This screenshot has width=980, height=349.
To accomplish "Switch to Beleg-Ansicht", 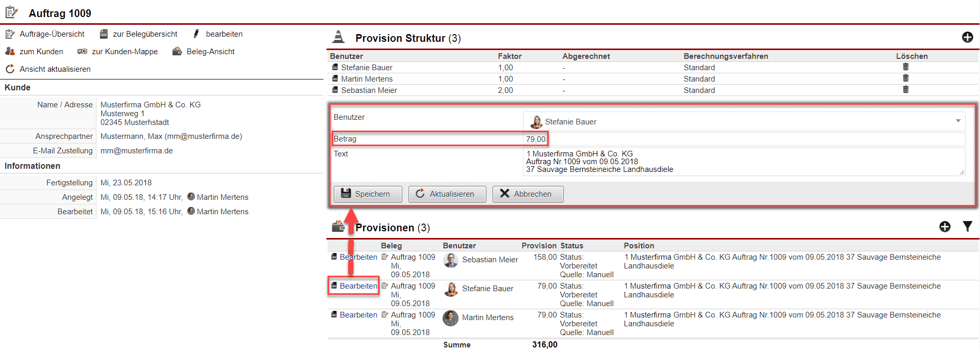I will [x=210, y=52].
